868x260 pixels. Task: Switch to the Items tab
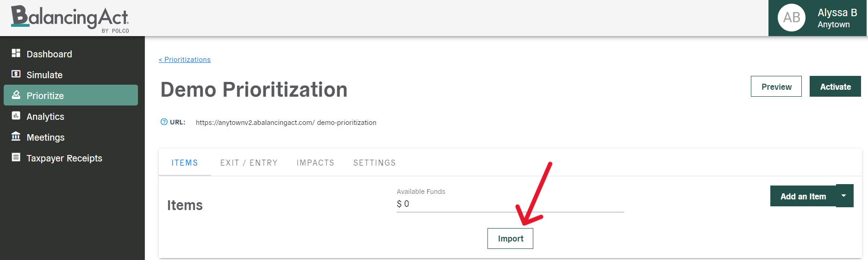pyautogui.click(x=185, y=163)
